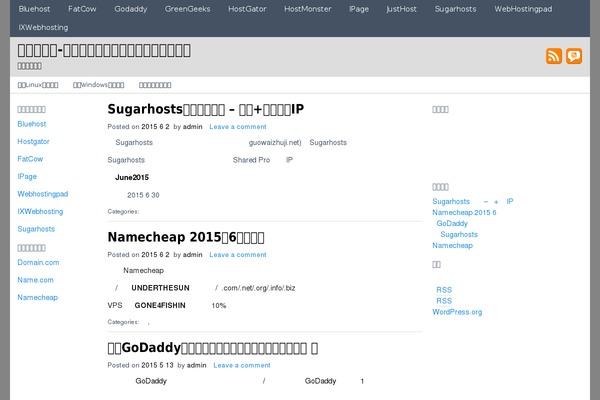This screenshot has height=400, width=600.
Task: Open FatCow link in left sidebar
Action: click(30, 159)
